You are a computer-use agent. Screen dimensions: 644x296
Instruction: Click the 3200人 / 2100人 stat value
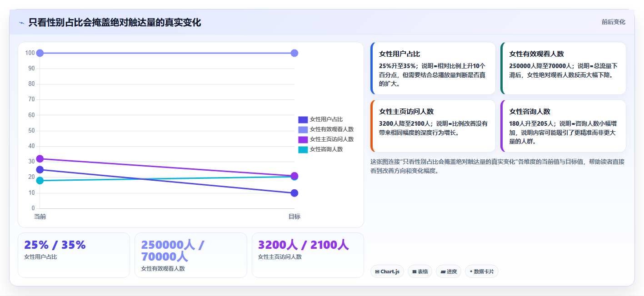click(x=303, y=245)
